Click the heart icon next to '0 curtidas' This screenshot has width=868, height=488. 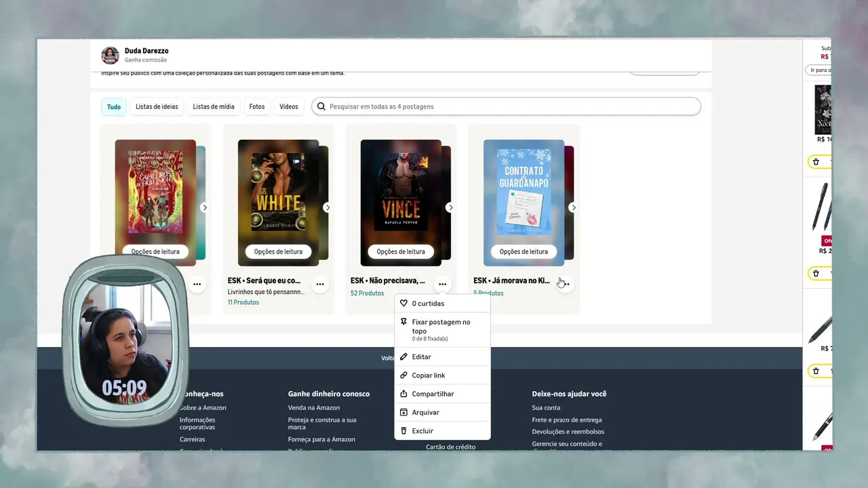tap(403, 304)
